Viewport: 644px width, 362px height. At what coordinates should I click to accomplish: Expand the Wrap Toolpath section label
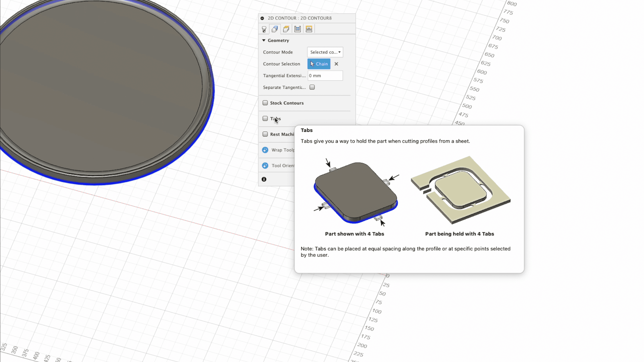click(282, 150)
